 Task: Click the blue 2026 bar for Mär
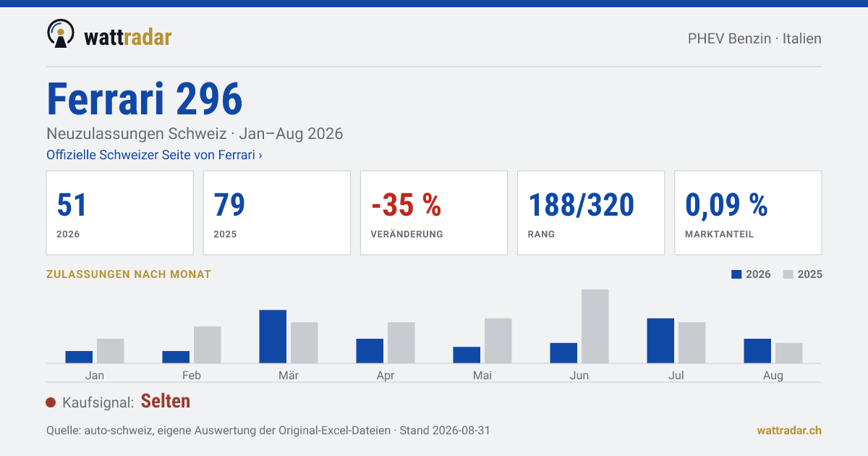[273, 337]
